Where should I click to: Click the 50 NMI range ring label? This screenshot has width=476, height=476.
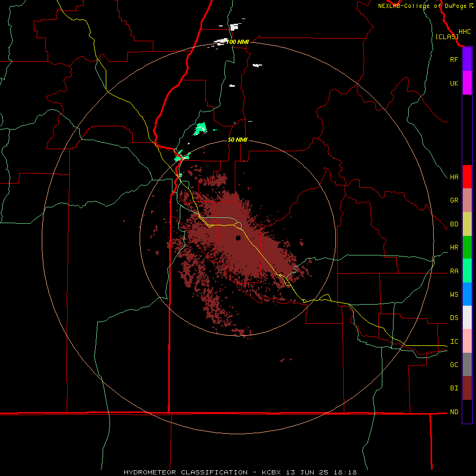(x=237, y=140)
